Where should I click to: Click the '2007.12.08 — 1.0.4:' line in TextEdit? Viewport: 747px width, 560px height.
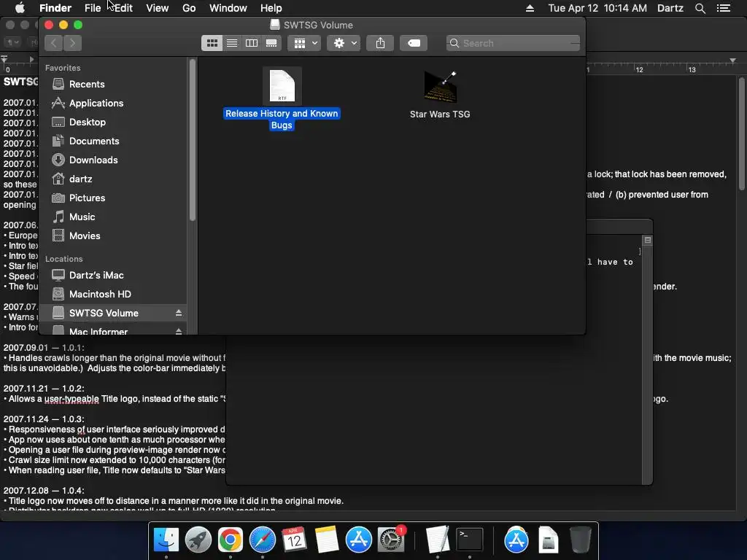(44, 491)
